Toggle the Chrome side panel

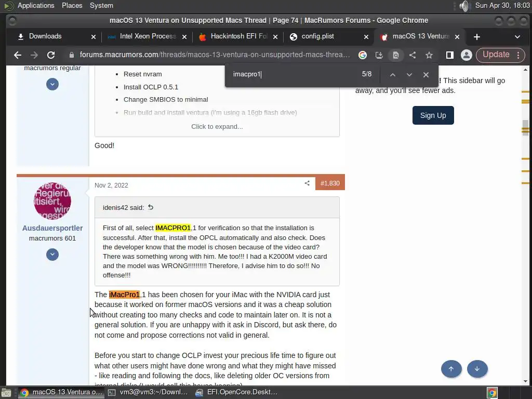(x=450, y=55)
